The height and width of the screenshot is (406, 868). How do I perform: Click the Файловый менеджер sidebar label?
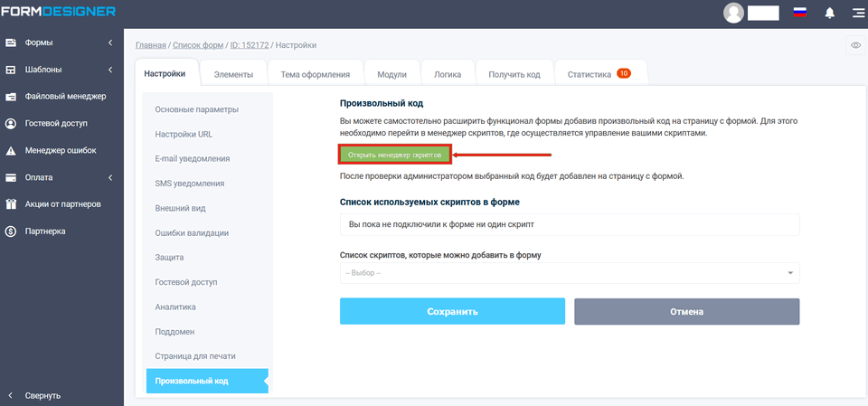pyautogui.click(x=65, y=97)
